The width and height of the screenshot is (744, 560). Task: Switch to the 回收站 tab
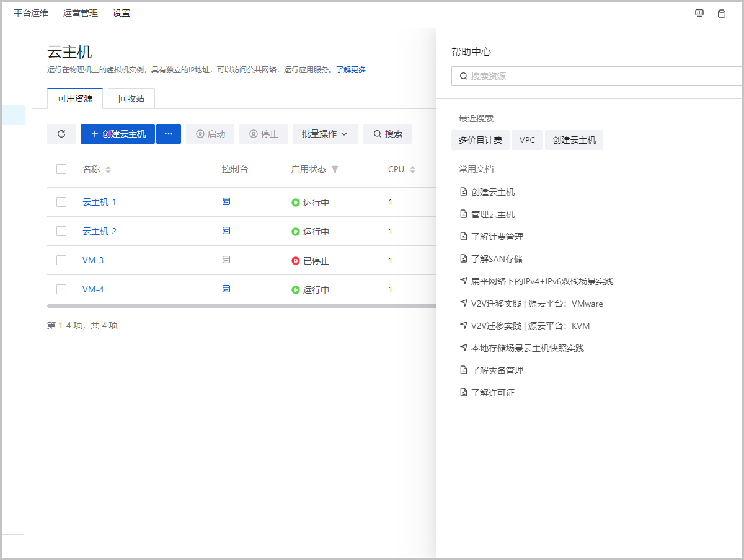[x=131, y=98]
